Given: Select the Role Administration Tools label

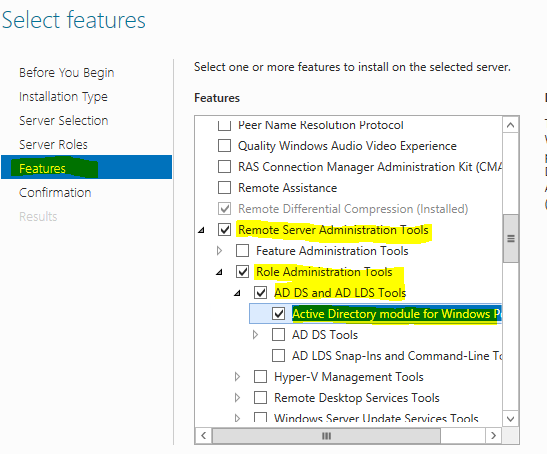Looking at the screenshot, I should click(x=324, y=272).
